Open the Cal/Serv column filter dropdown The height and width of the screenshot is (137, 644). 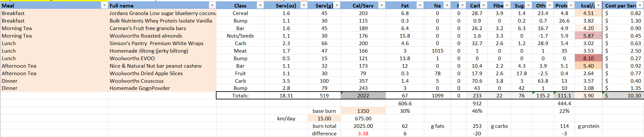pyautogui.click(x=382, y=6)
